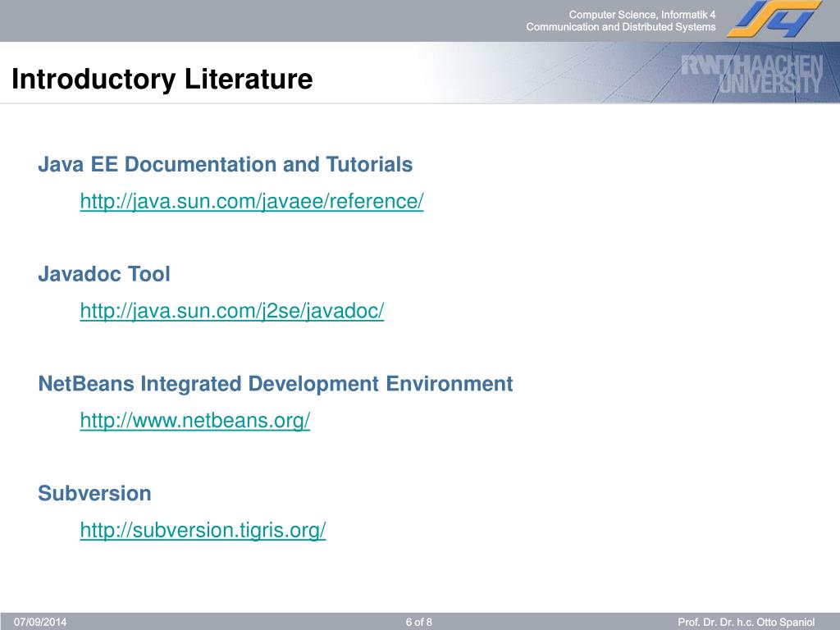Select the 'Subversion' heading

(x=94, y=493)
